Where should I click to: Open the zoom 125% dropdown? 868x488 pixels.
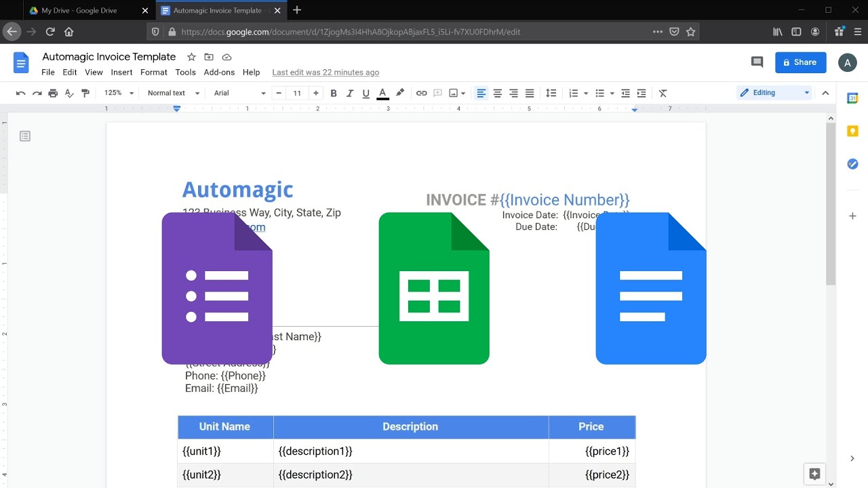pos(119,94)
